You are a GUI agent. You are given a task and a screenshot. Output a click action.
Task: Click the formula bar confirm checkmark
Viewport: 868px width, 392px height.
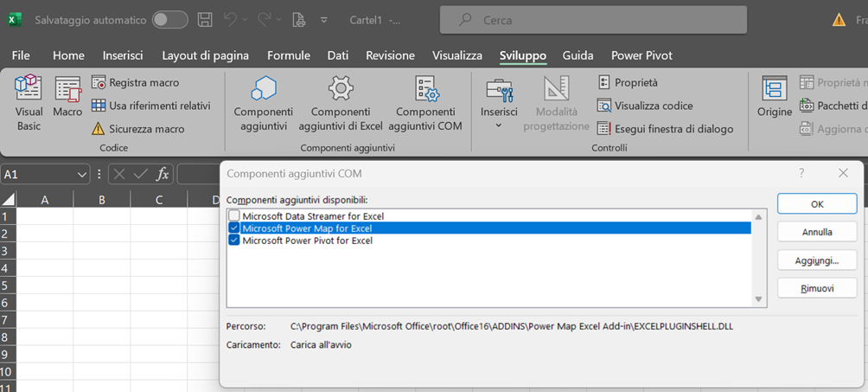141,175
